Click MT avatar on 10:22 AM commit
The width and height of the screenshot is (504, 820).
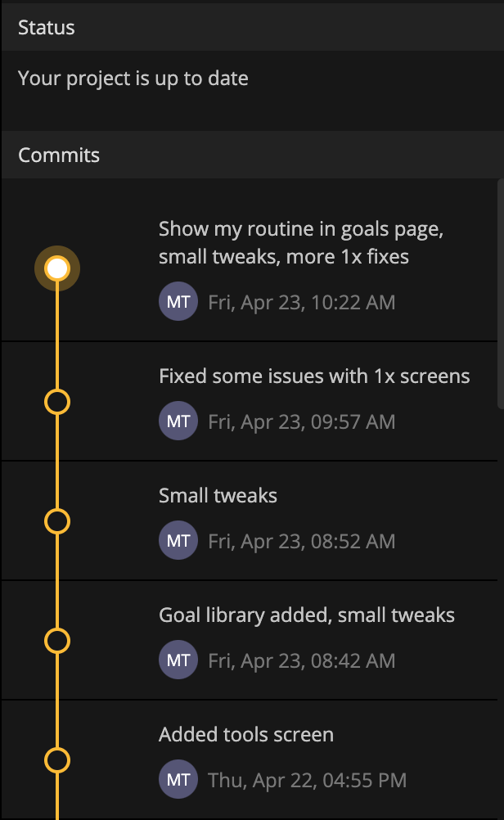(x=178, y=302)
